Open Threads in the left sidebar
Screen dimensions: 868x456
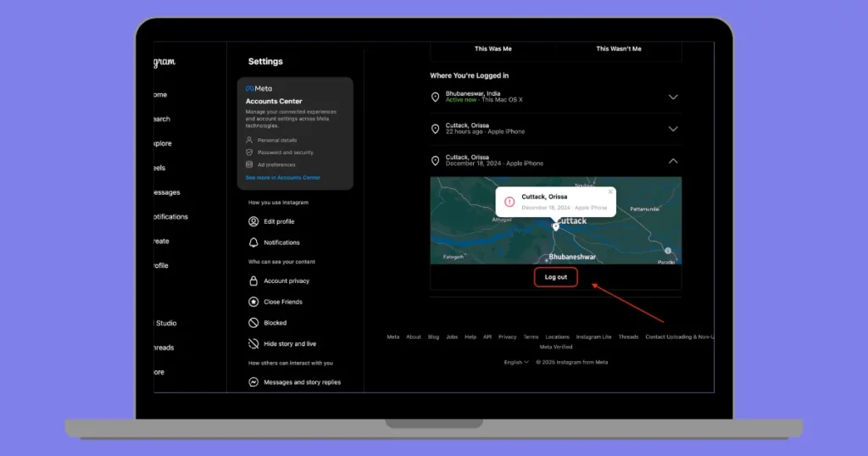(x=164, y=348)
